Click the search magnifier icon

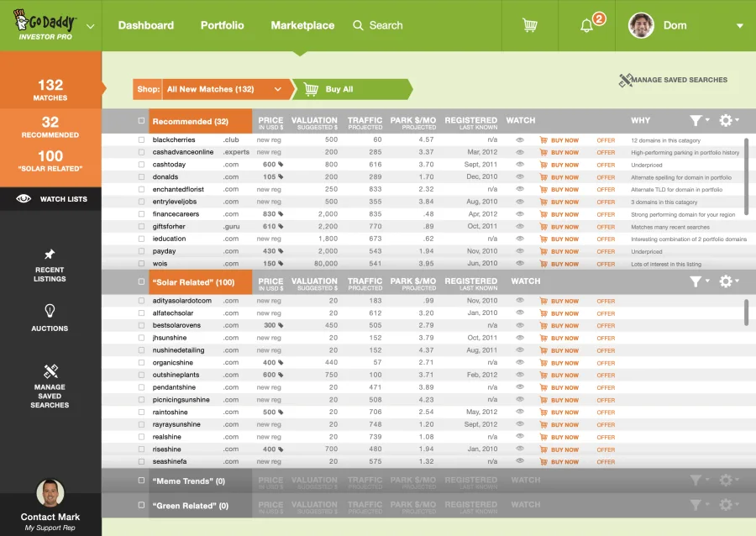pos(358,25)
